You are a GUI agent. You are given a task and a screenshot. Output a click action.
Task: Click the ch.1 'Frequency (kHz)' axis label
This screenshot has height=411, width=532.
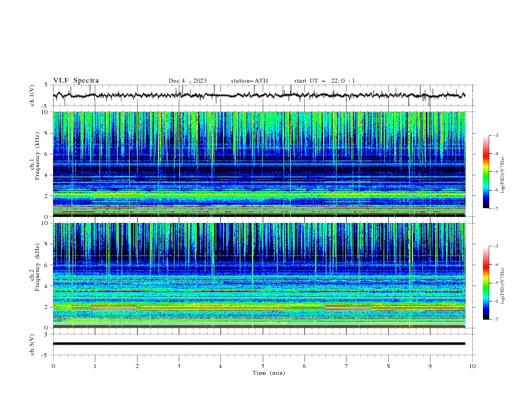(x=37, y=156)
